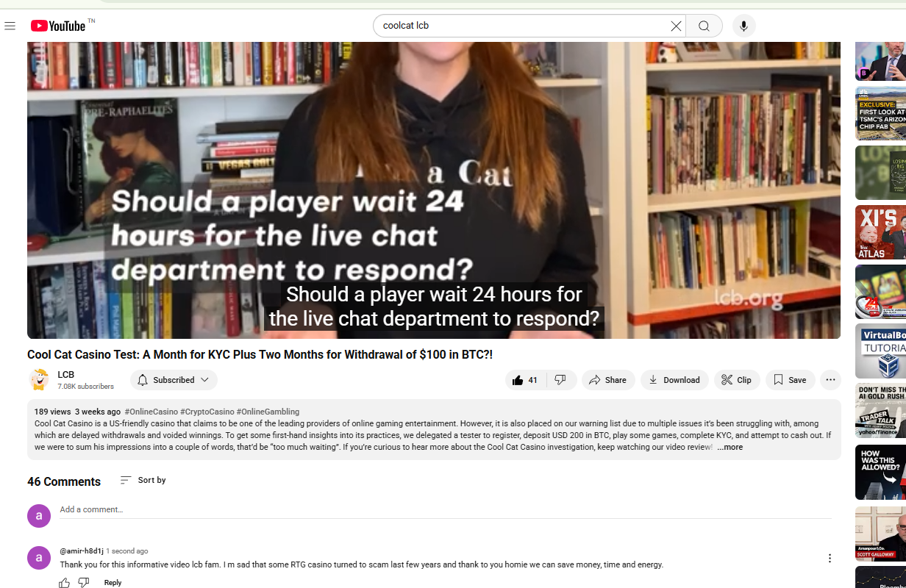The image size is (906, 588).
Task: Save the video to a playlist
Action: point(790,380)
